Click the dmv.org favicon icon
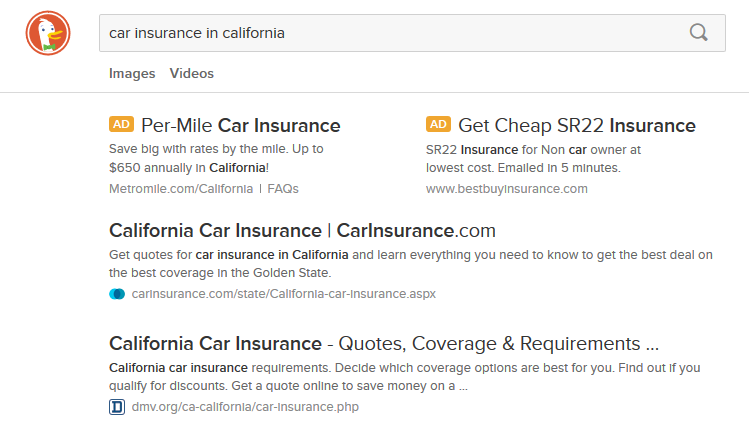The width and height of the screenshot is (749, 430). (117, 407)
